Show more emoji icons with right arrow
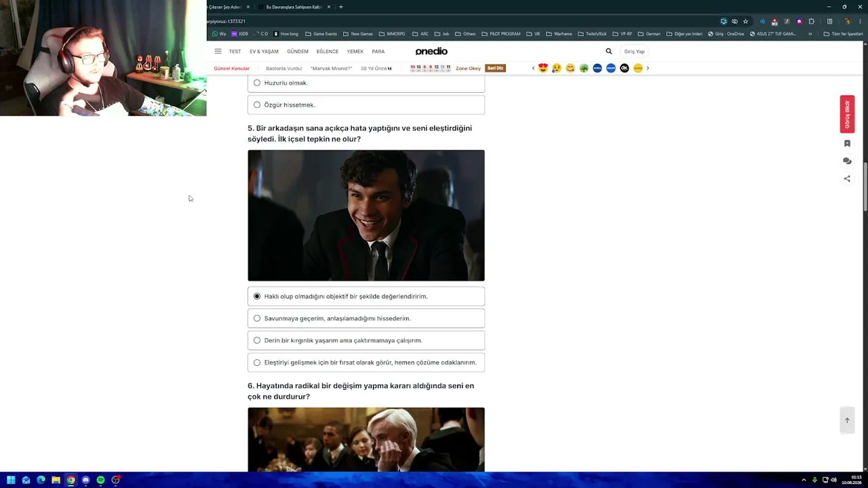Screen dimensions: 868x488 [648, 68]
